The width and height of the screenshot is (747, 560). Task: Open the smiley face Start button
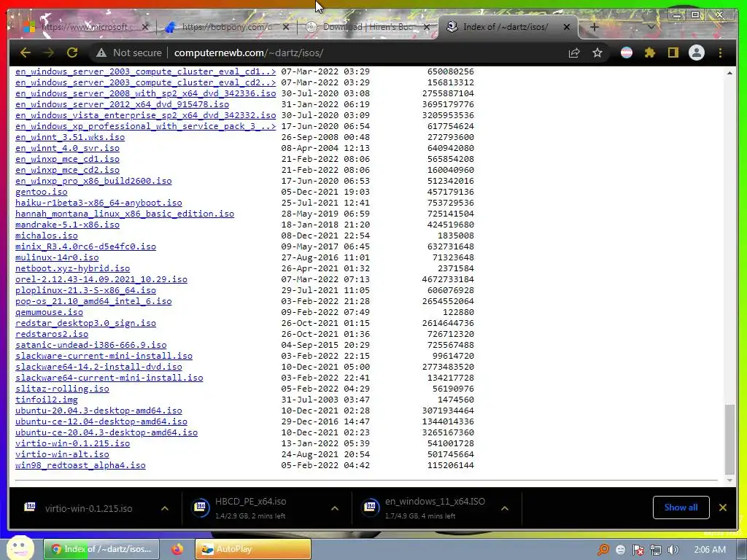[20, 548]
